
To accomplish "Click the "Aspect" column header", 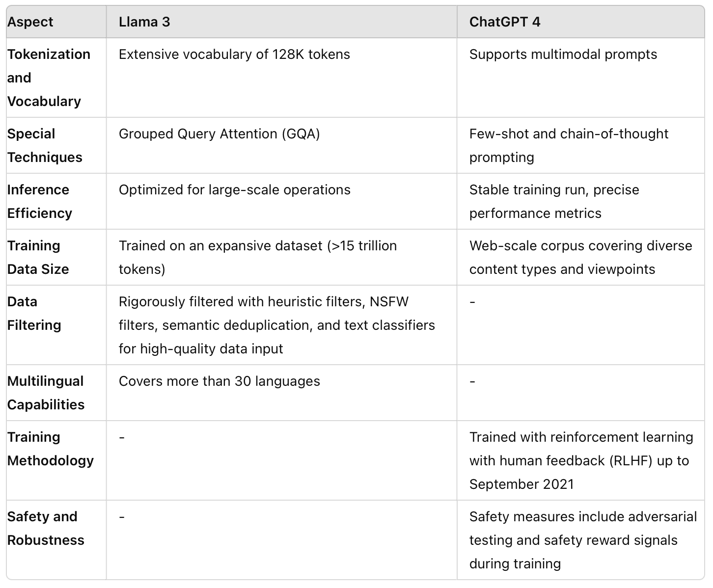I will tap(30, 22).
